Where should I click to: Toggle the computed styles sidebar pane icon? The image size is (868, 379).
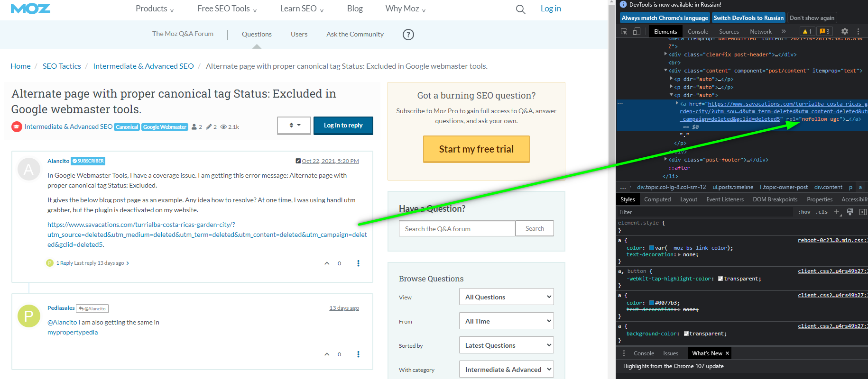863,212
